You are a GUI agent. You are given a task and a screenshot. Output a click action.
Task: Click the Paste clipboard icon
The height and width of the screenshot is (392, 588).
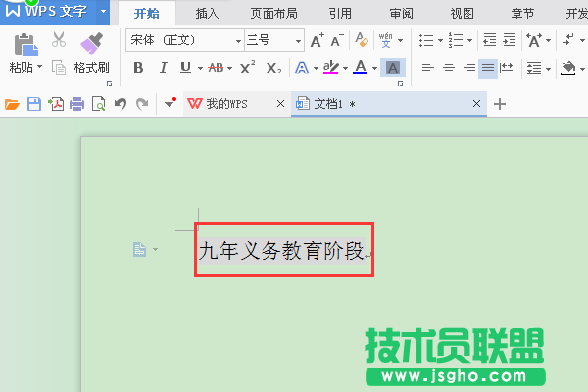25,44
